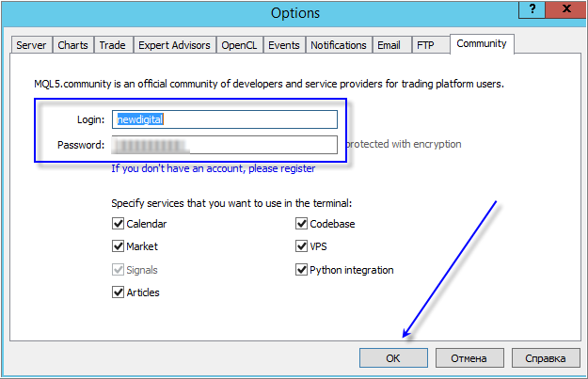Show the Notifications tab

click(338, 45)
